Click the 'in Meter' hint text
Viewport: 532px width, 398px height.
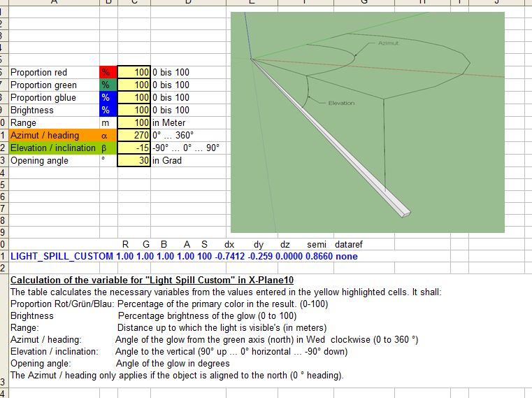click(x=168, y=122)
